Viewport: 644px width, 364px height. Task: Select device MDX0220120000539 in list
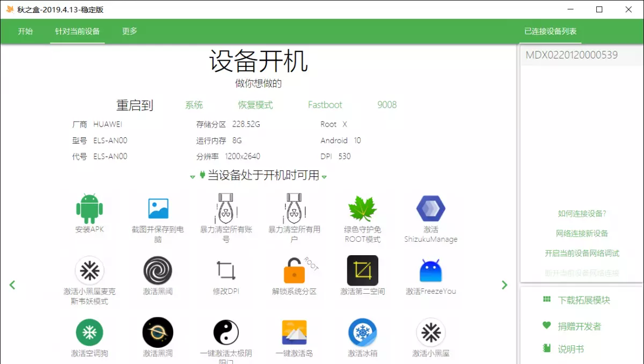[x=580, y=55]
